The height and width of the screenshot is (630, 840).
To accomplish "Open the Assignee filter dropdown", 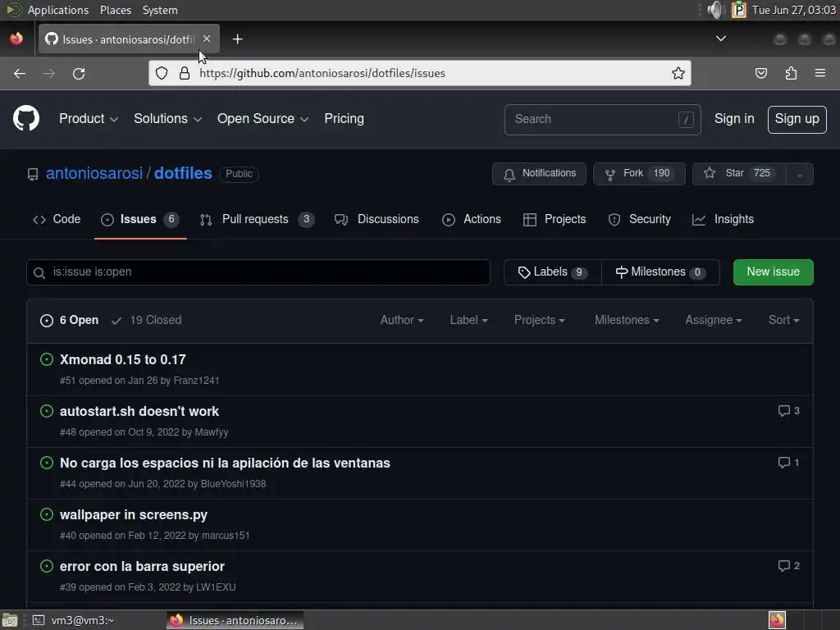I will (x=714, y=321).
